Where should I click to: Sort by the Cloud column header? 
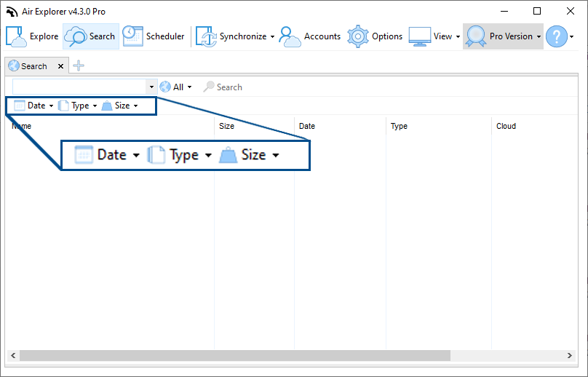pos(534,126)
